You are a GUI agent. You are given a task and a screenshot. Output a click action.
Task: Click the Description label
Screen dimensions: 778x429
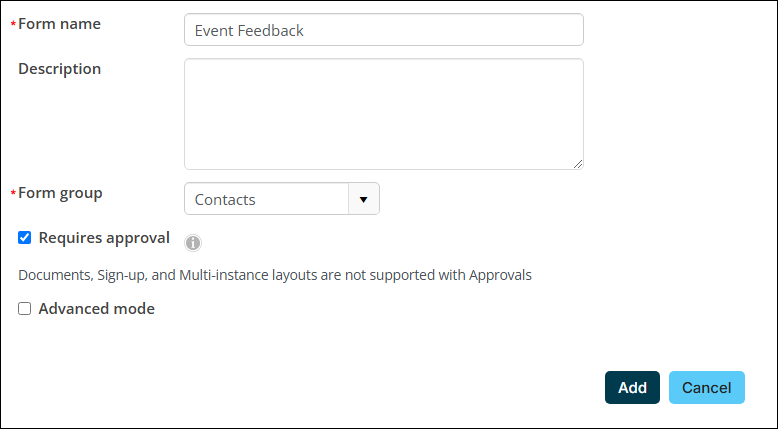pos(60,69)
